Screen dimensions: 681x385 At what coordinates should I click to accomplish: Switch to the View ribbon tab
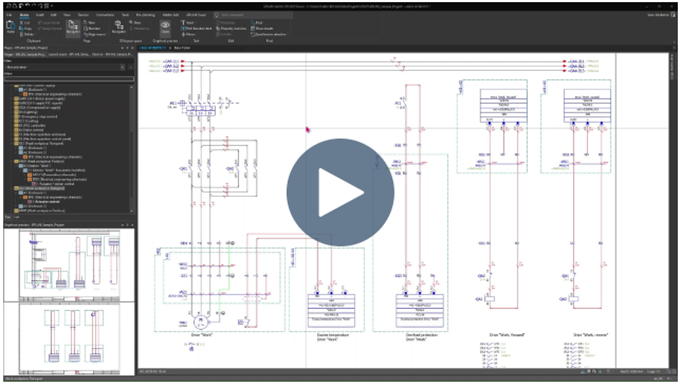(x=67, y=15)
